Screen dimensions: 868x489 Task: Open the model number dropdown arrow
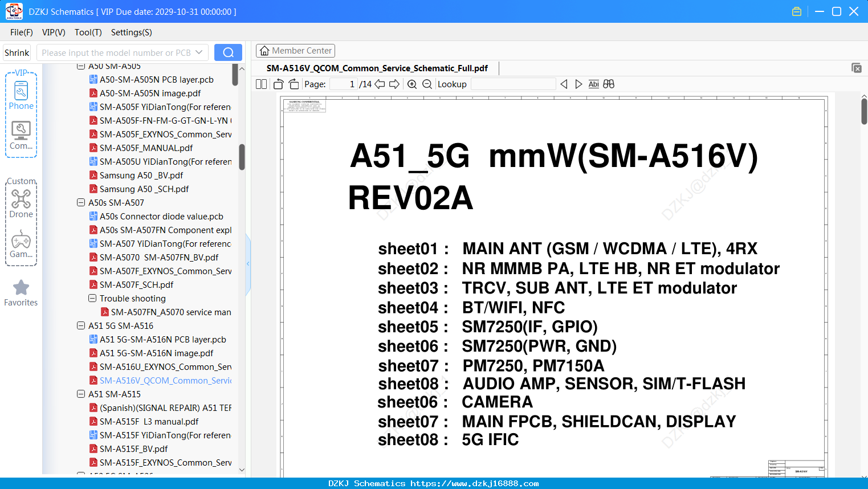pyautogui.click(x=199, y=52)
